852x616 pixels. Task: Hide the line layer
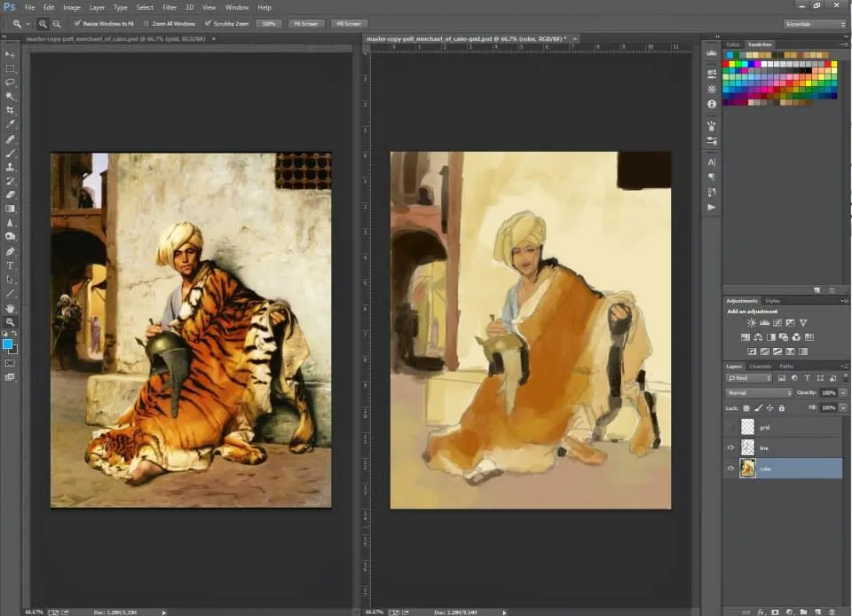tap(730, 448)
